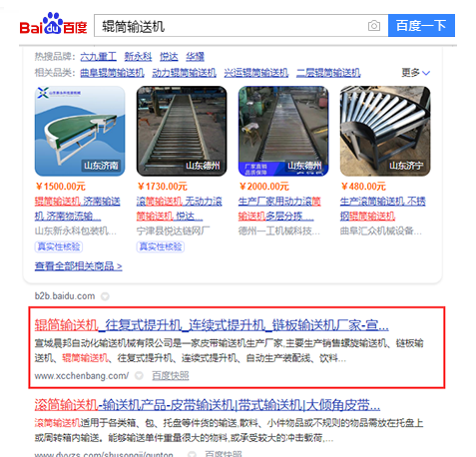Open the 动力辊筒输送机 category link
The image size is (476, 457).
coord(184,73)
